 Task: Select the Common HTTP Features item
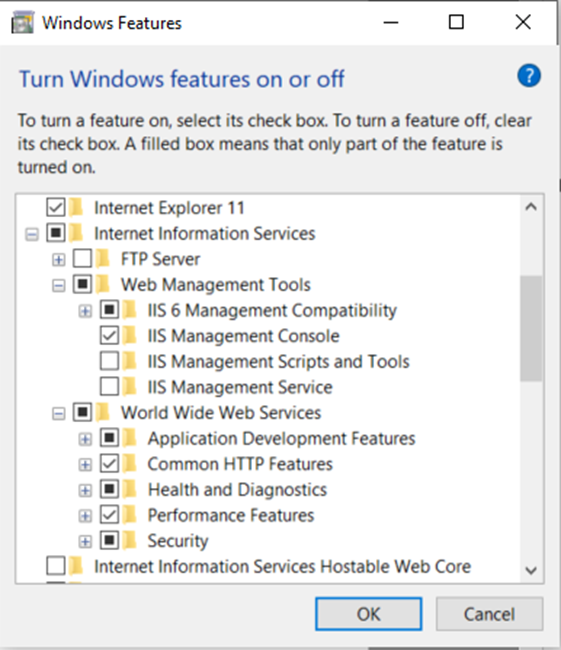(240, 464)
